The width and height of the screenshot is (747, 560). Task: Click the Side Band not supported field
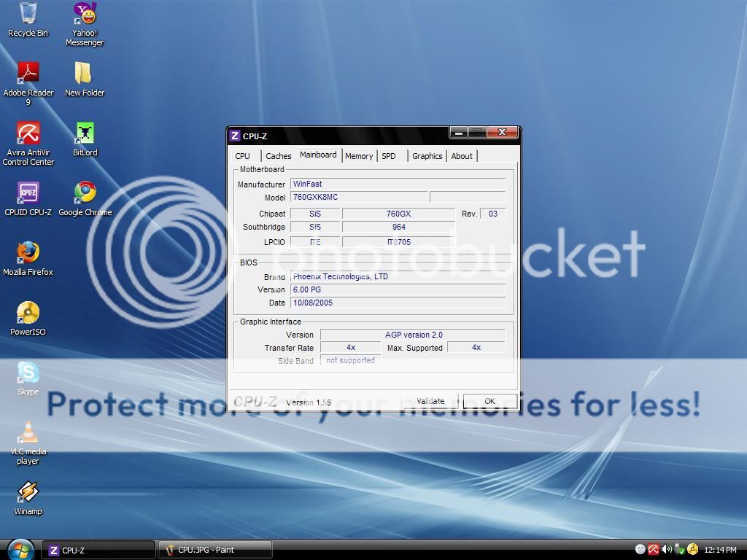(x=351, y=360)
